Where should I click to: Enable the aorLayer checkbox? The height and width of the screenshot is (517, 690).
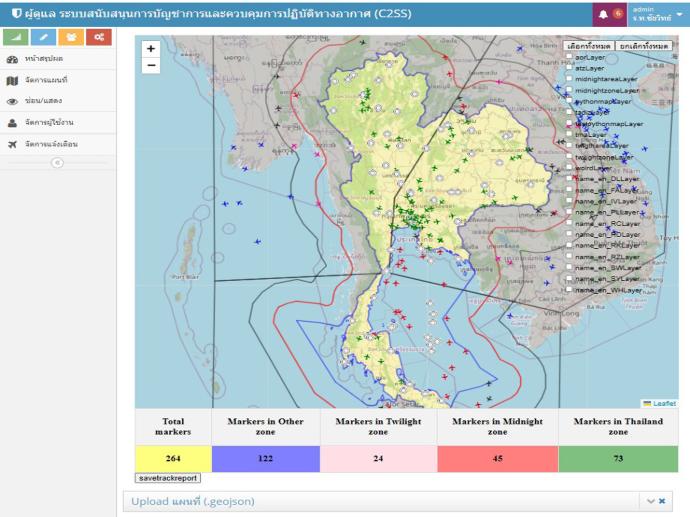[569, 57]
